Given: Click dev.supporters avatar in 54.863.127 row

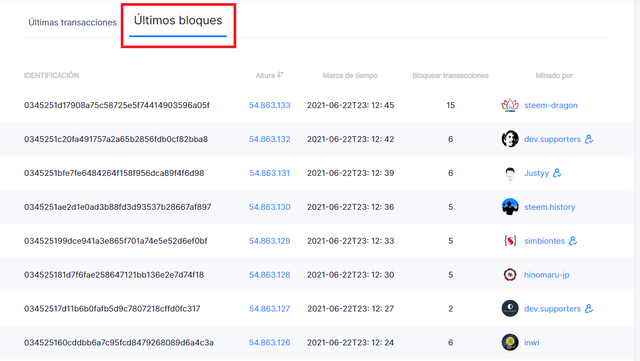Looking at the screenshot, I should [510, 308].
